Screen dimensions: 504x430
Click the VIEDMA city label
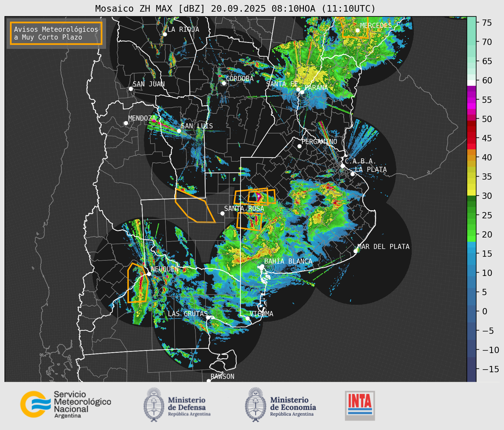pos(261,314)
